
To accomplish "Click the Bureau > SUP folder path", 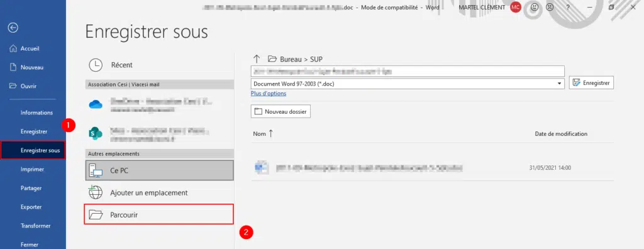I will (301, 59).
